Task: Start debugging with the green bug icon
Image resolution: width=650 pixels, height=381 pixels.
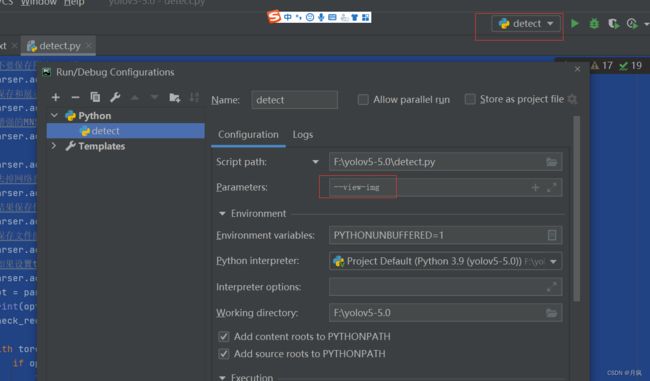Action: pos(594,24)
